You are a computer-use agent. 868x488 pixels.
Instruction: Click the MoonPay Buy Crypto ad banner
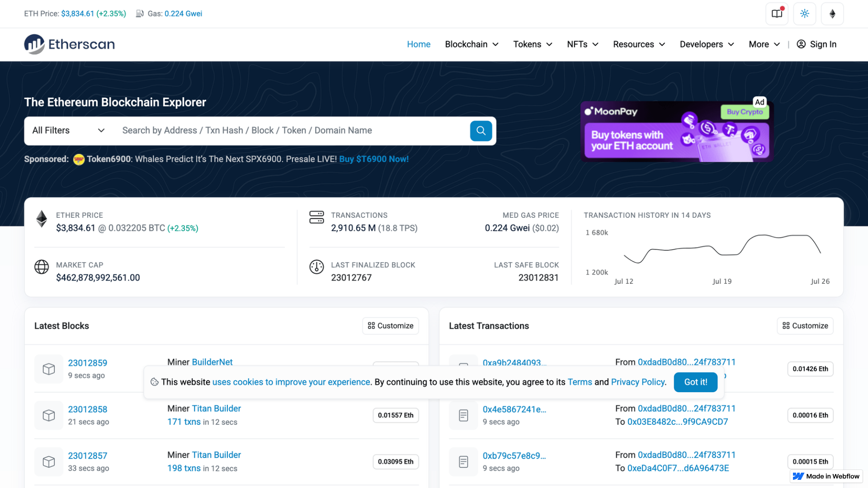(x=677, y=131)
